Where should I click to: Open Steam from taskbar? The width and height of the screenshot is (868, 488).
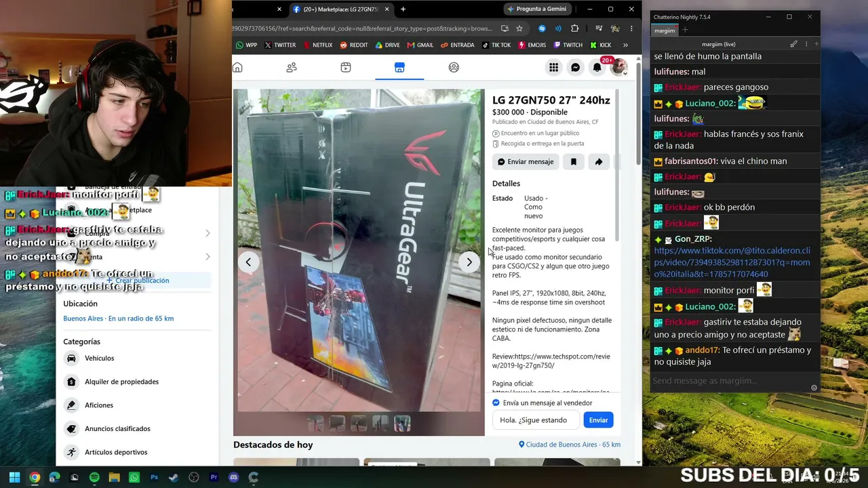point(174,477)
